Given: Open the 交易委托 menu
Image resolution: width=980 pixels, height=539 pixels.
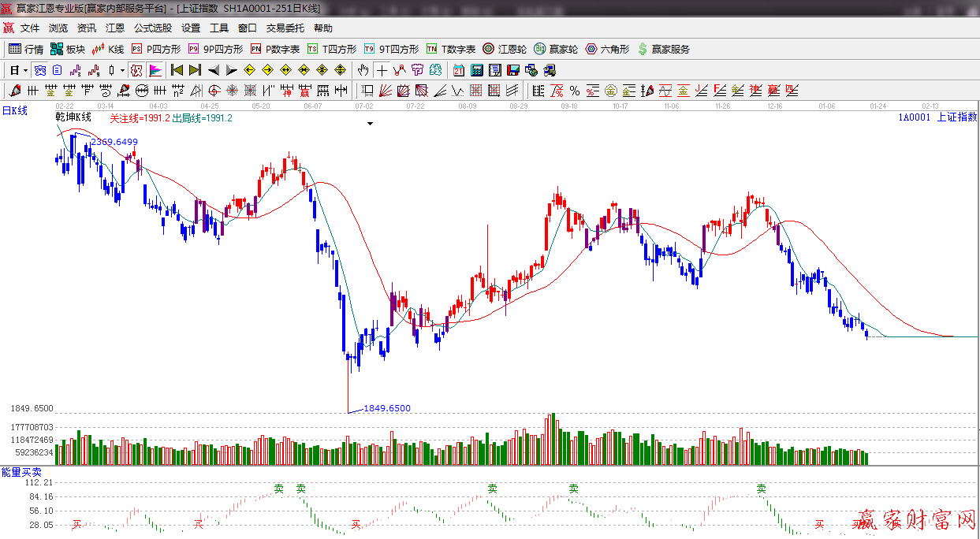Looking at the screenshot, I should pyautogui.click(x=285, y=28).
